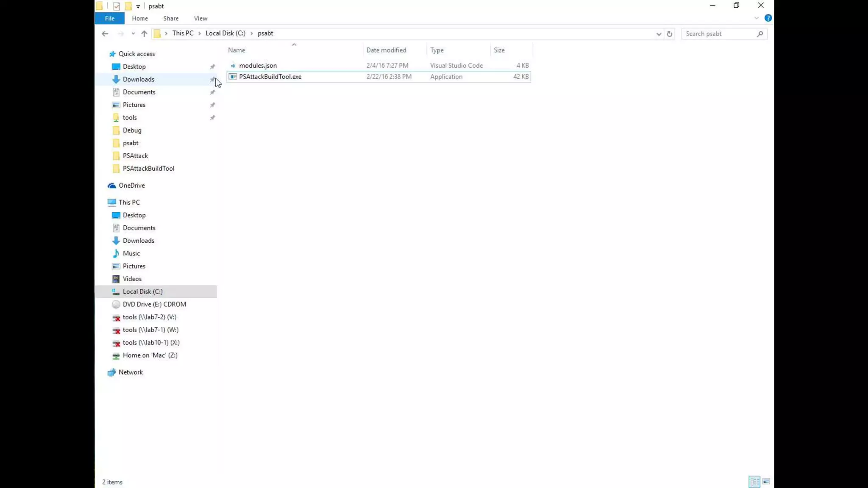This screenshot has width=868, height=488.
Task: Unpin Desktop from Quick access
Action: (212, 67)
